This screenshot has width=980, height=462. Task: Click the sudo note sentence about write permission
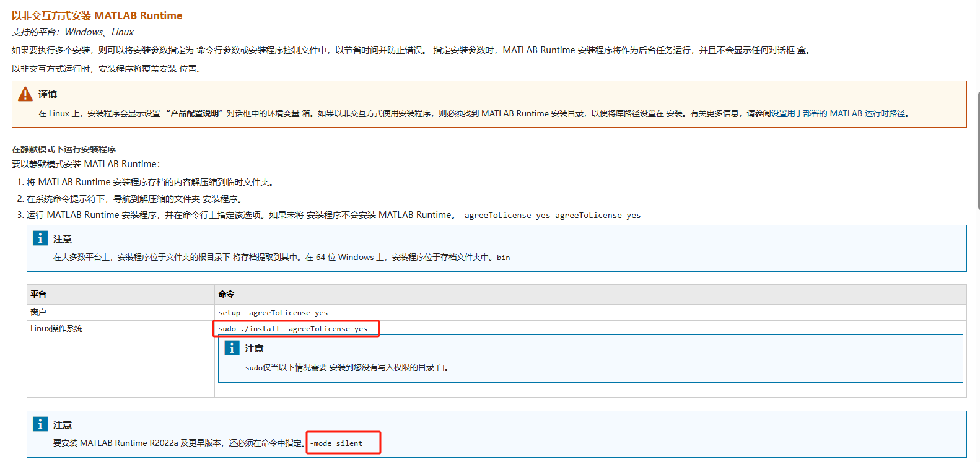tap(347, 367)
